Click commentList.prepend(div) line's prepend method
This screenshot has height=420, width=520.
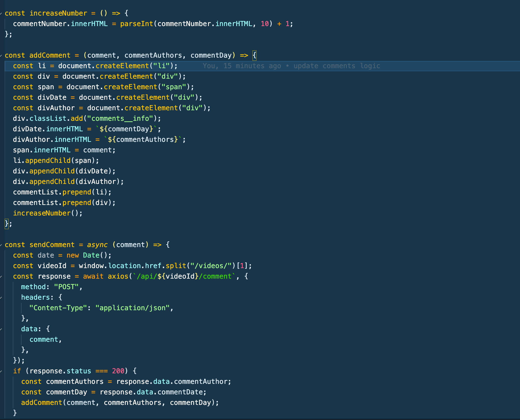pyautogui.click(x=77, y=203)
